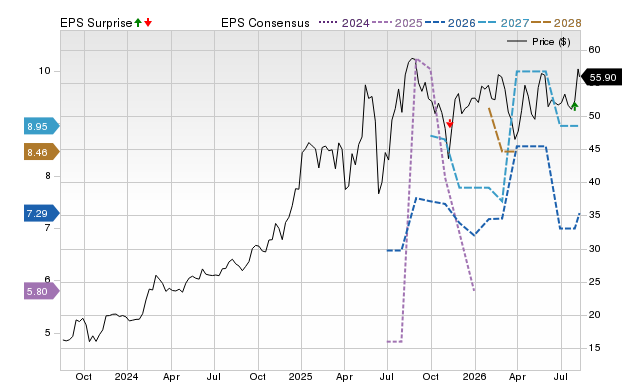The image size is (640, 382).
Task: Click the 2026 x-axis label
Action: tap(474, 376)
